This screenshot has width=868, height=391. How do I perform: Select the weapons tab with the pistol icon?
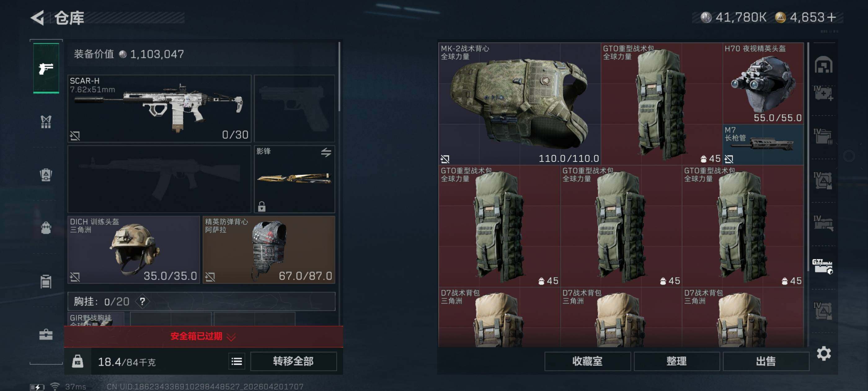point(46,68)
